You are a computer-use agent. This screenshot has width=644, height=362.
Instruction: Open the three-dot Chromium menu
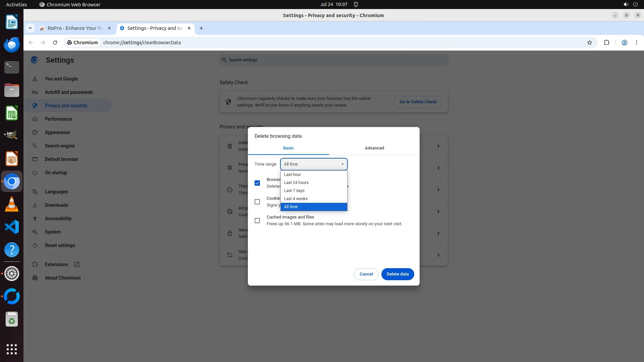(x=636, y=43)
